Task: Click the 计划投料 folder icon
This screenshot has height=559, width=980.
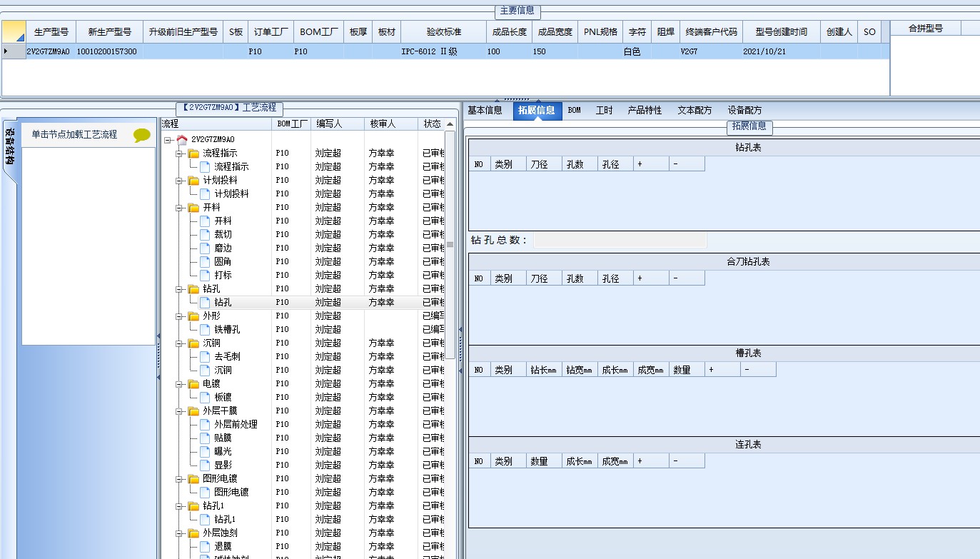Action: 193,180
